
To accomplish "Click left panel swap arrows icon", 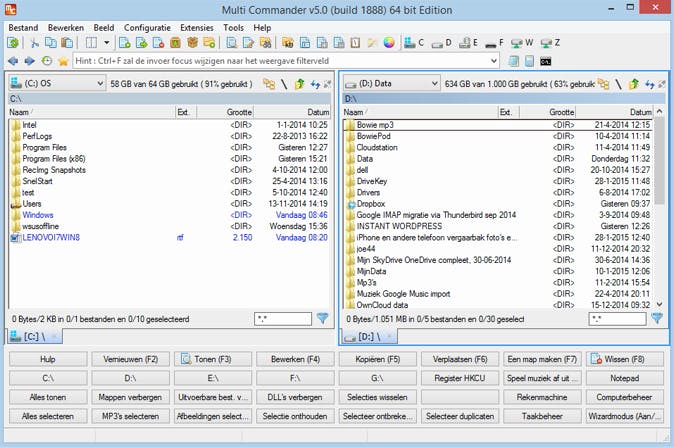I will [315, 84].
